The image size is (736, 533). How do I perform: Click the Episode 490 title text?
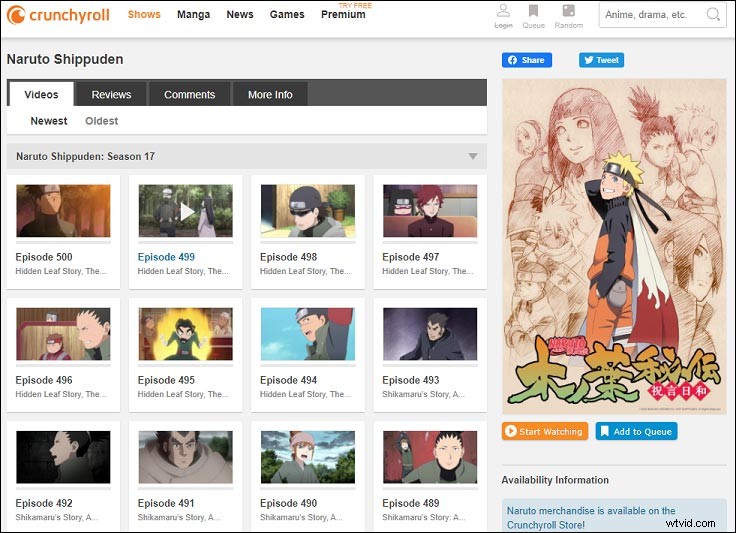(289, 503)
